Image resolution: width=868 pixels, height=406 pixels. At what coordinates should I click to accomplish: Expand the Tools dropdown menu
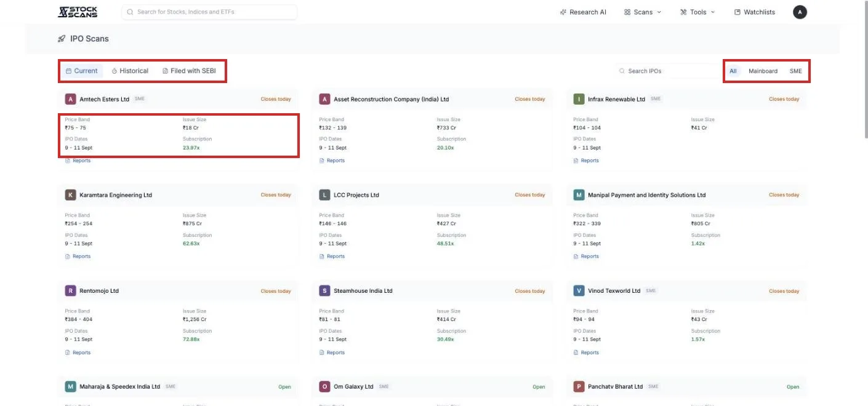click(x=697, y=12)
